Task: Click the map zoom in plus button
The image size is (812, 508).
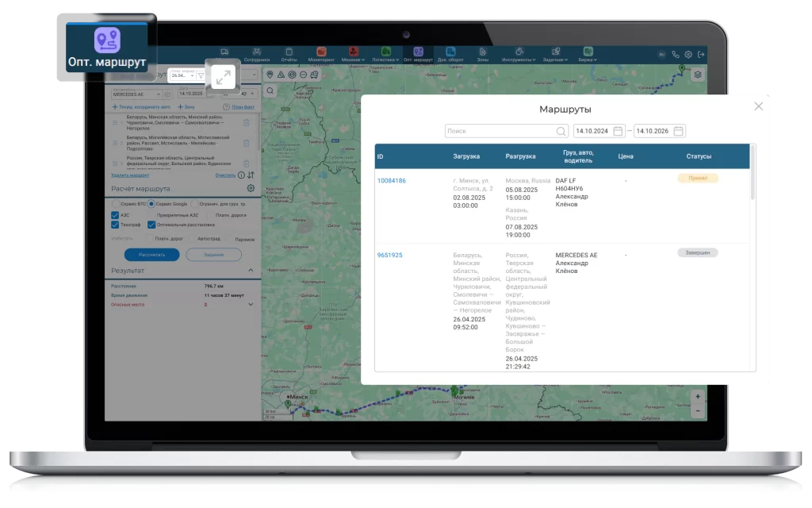Action: point(697,397)
